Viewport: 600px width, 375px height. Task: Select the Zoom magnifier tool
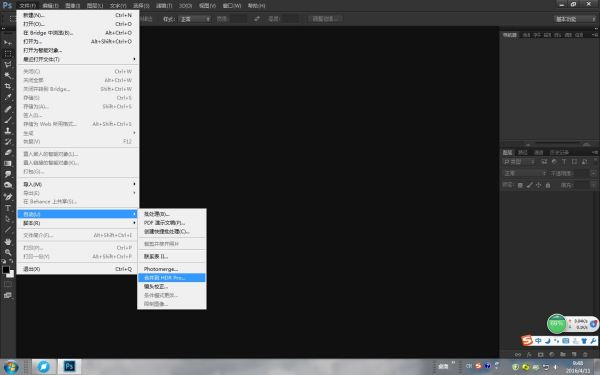[8, 252]
